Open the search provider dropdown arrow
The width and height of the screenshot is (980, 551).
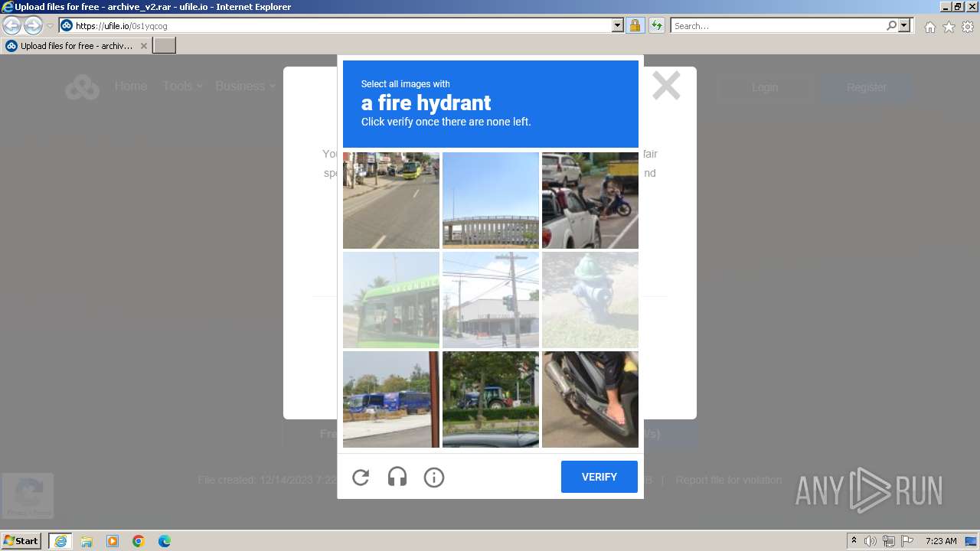pyautogui.click(x=904, y=26)
